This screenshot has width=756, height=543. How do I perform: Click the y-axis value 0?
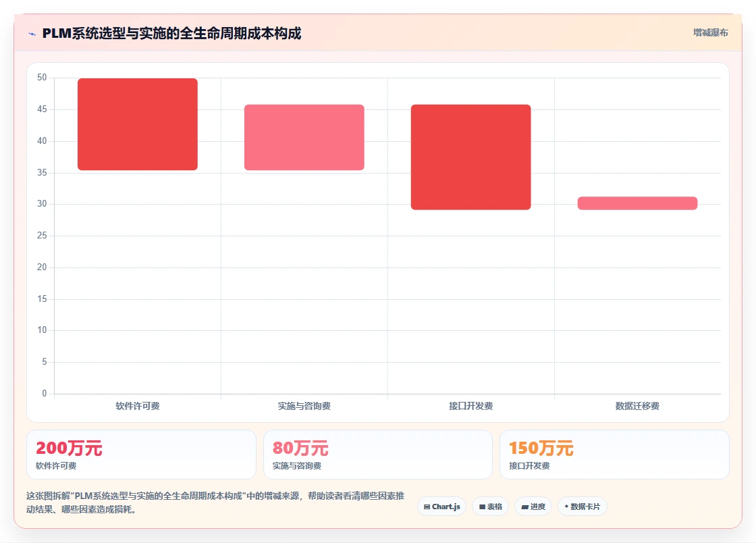(45, 394)
